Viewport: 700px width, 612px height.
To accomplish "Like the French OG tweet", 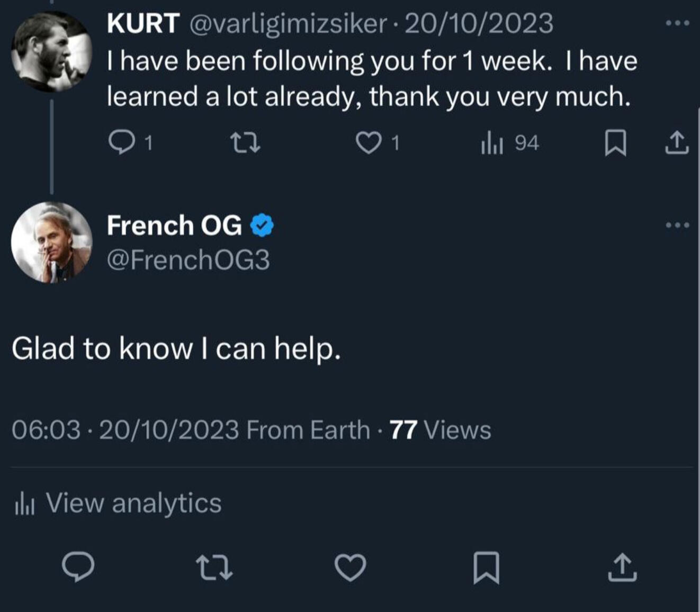I will coord(351,567).
